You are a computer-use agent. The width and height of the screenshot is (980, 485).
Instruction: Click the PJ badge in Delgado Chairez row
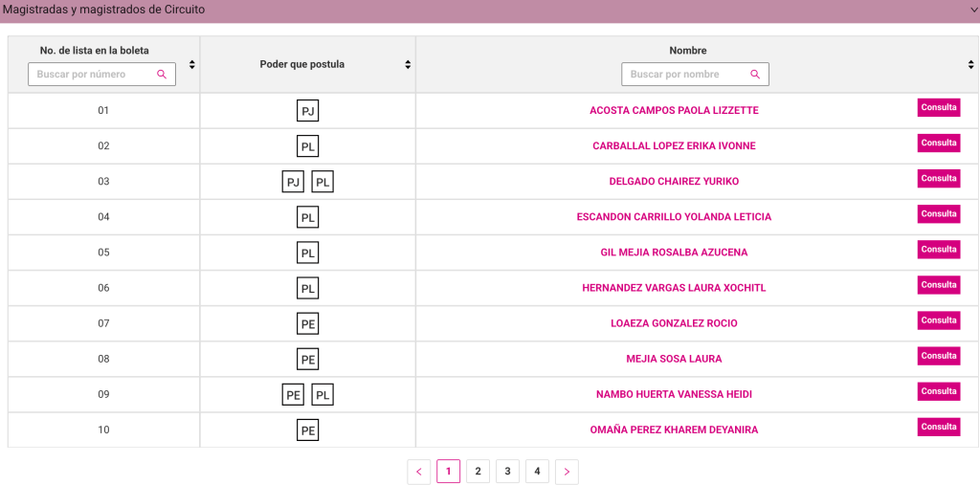[x=293, y=182]
